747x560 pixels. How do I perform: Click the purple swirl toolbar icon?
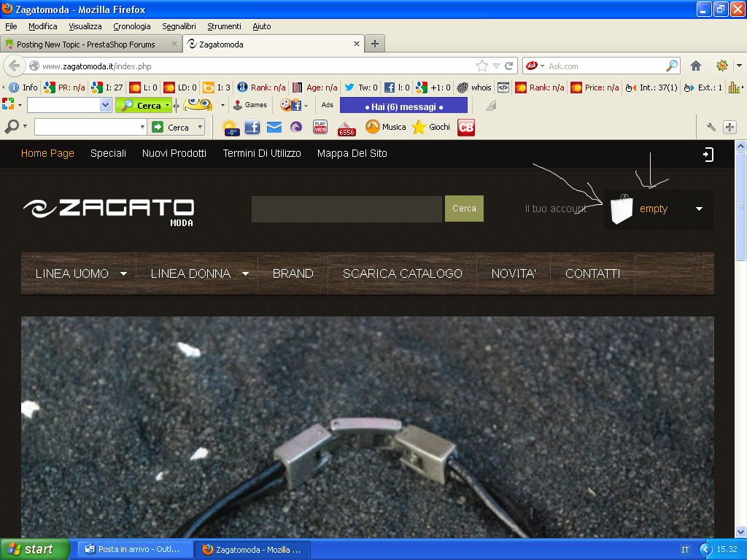(x=296, y=127)
